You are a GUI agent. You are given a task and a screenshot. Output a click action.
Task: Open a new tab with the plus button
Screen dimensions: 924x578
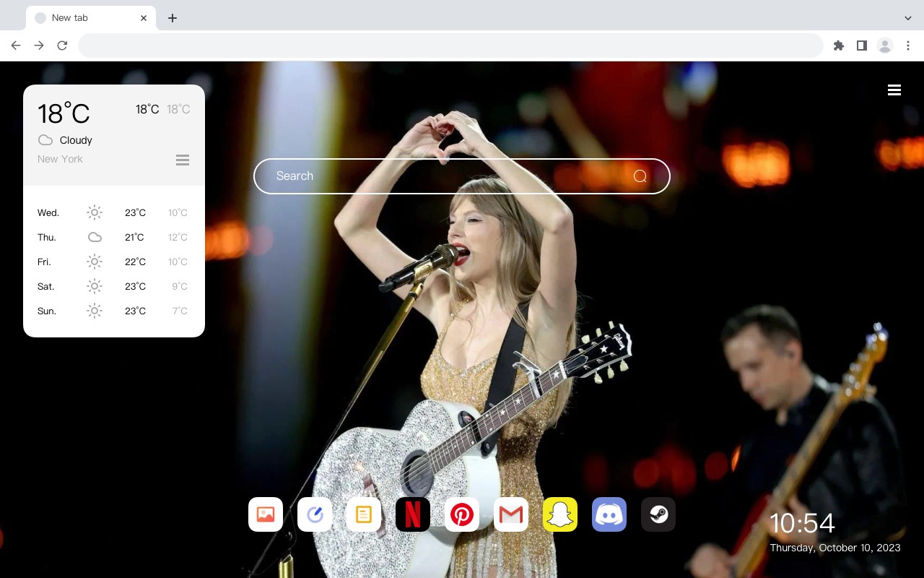(x=172, y=18)
